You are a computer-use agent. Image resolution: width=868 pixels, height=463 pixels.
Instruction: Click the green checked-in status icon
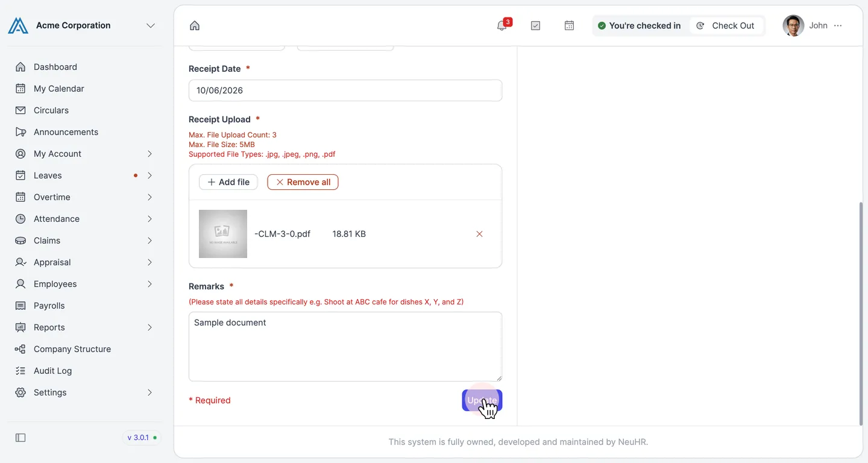click(x=602, y=26)
